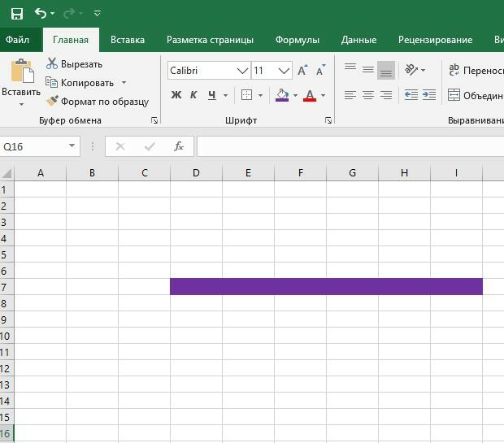Screen dimensions: 504x443
Task: Apply red font color A
Action: coord(310,95)
